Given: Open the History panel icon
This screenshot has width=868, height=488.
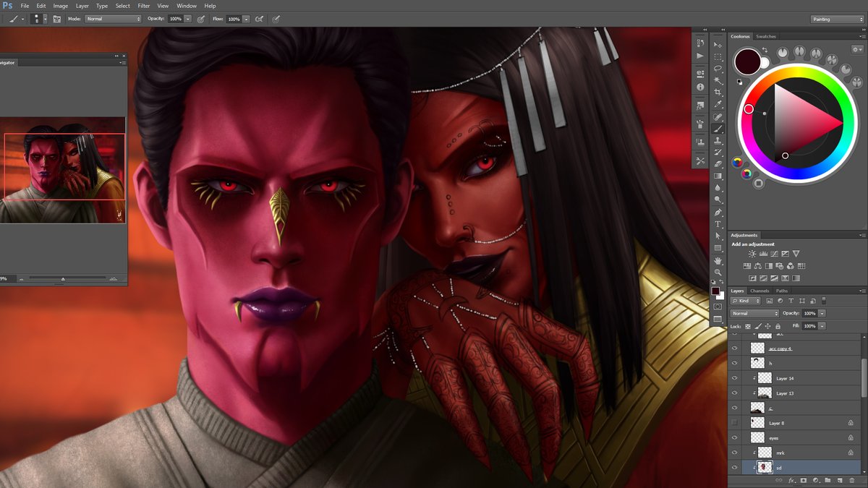Looking at the screenshot, I should (699, 42).
